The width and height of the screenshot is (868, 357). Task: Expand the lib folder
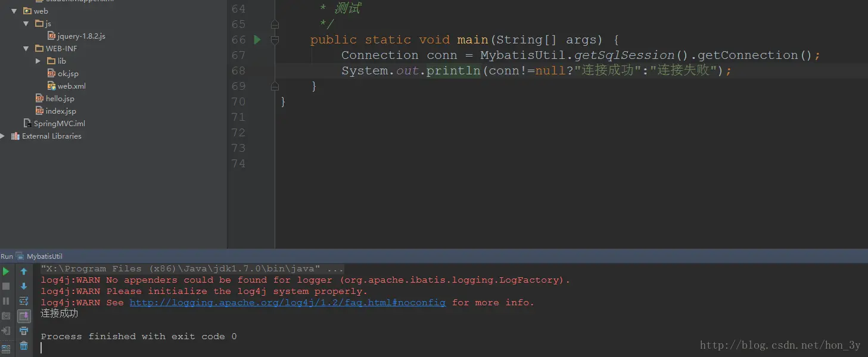pyautogui.click(x=38, y=61)
